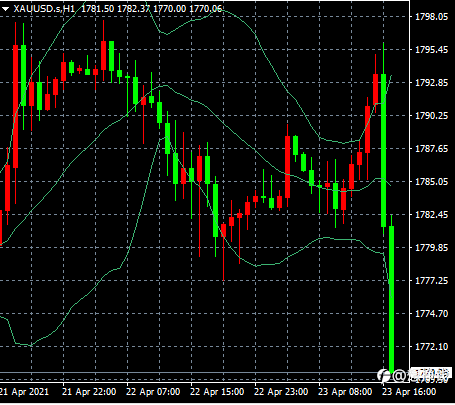Click the 1774.70 price axis label

coord(431,314)
